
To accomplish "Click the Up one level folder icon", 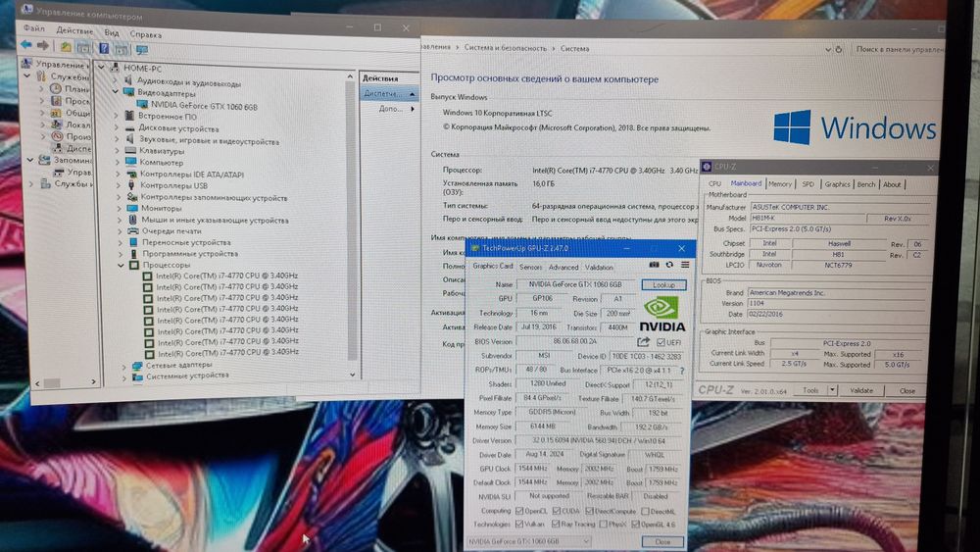I will pos(66,47).
